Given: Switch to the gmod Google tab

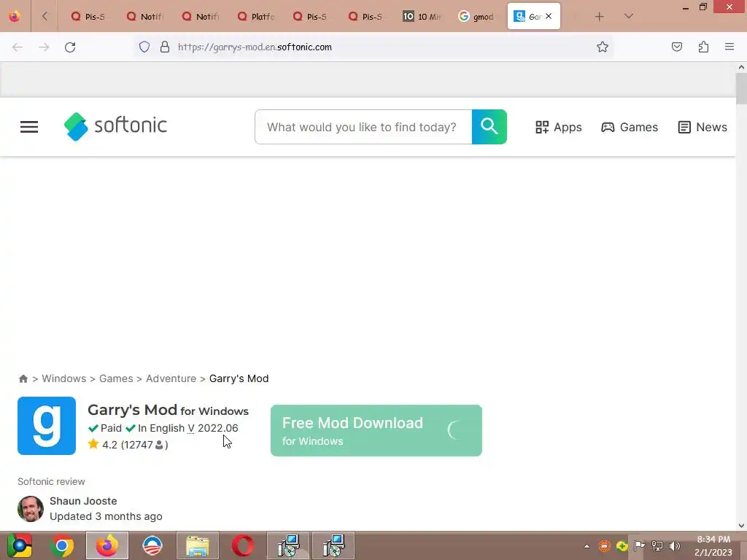Looking at the screenshot, I should (x=476, y=16).
